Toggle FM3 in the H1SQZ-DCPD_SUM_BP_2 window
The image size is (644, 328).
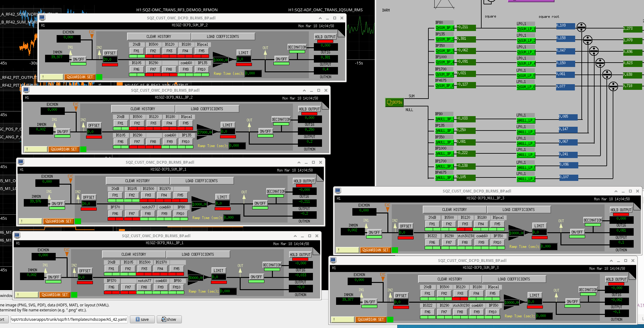[x=169, y=51]
